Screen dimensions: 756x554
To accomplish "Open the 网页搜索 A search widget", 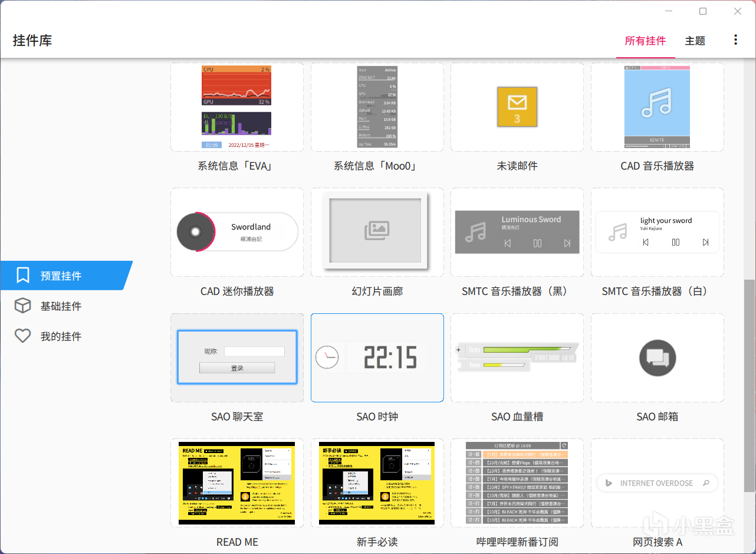I will coord(657,483).
